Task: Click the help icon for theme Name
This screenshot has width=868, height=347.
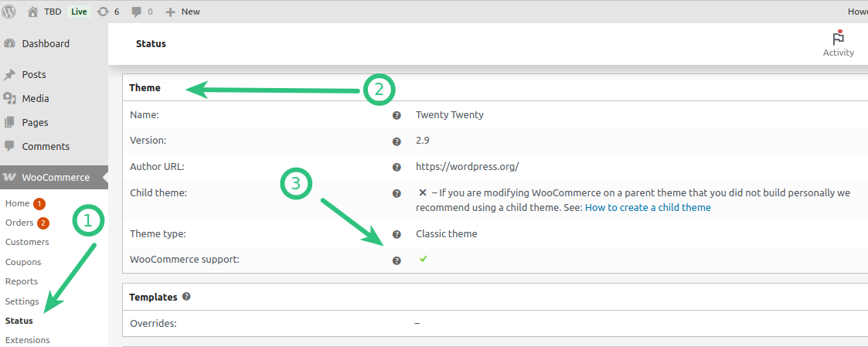Action: [397, 116]
